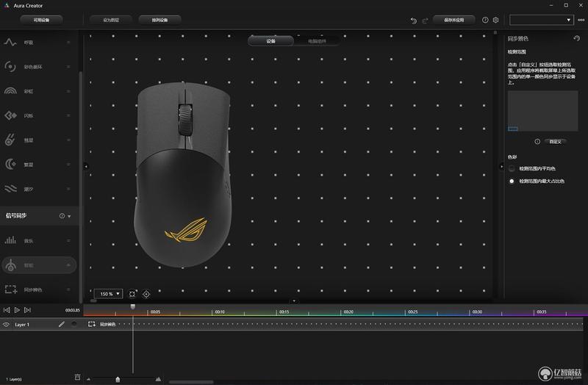This screenshot has width=588, height=385.
Task: Select the highlighted smart effect item
Action: 39,265
